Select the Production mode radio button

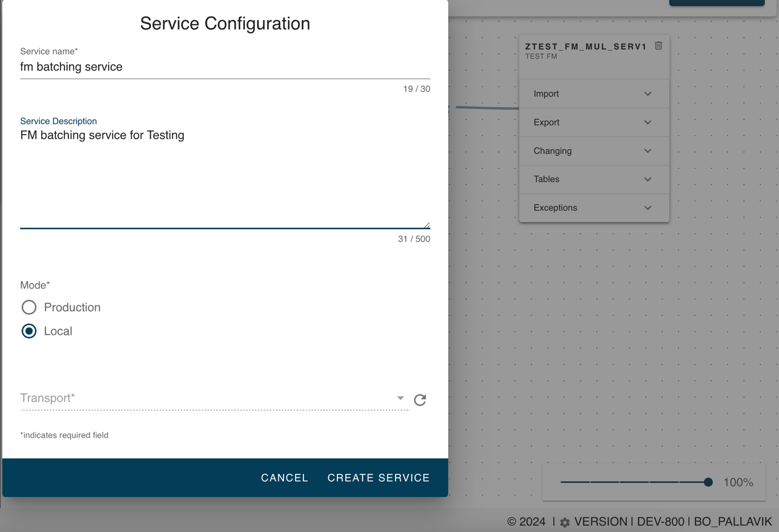(29, 307)
